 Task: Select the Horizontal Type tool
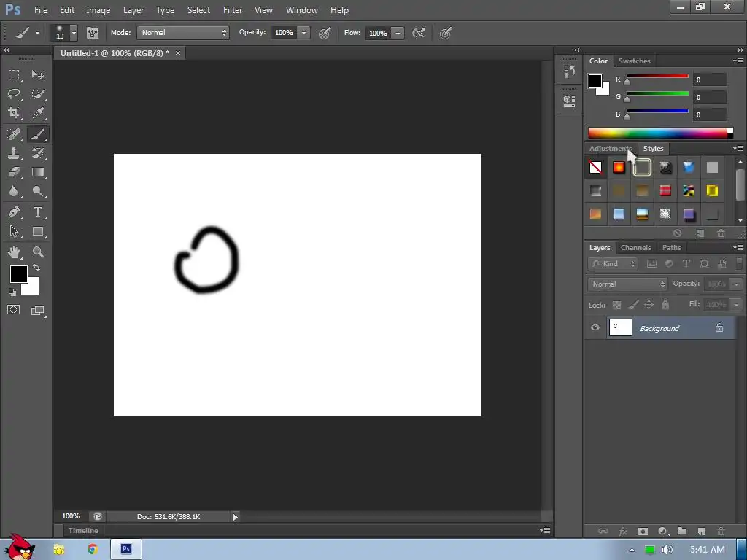(38, 212)
